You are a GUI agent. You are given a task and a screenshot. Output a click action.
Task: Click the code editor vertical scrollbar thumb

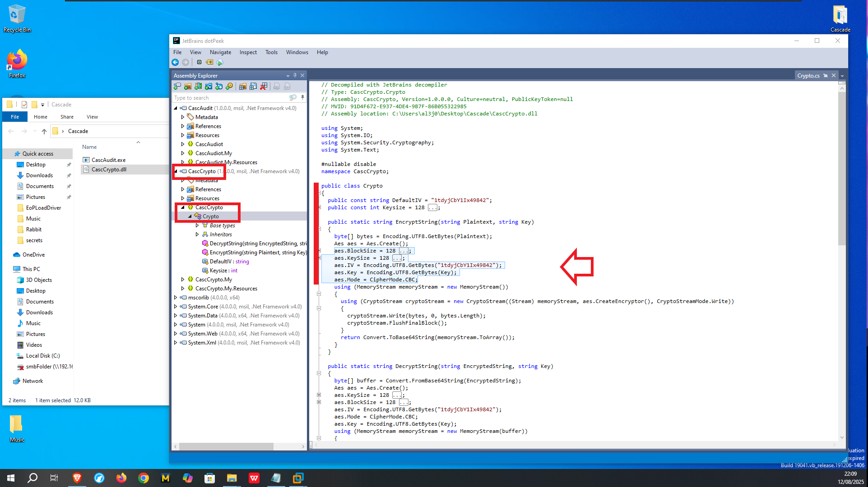tap(842, 169)
